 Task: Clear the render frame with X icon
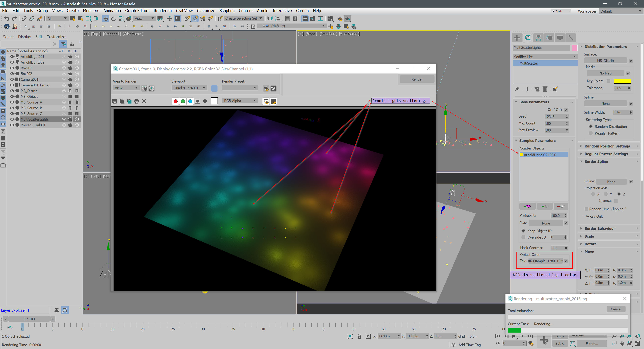144,101
